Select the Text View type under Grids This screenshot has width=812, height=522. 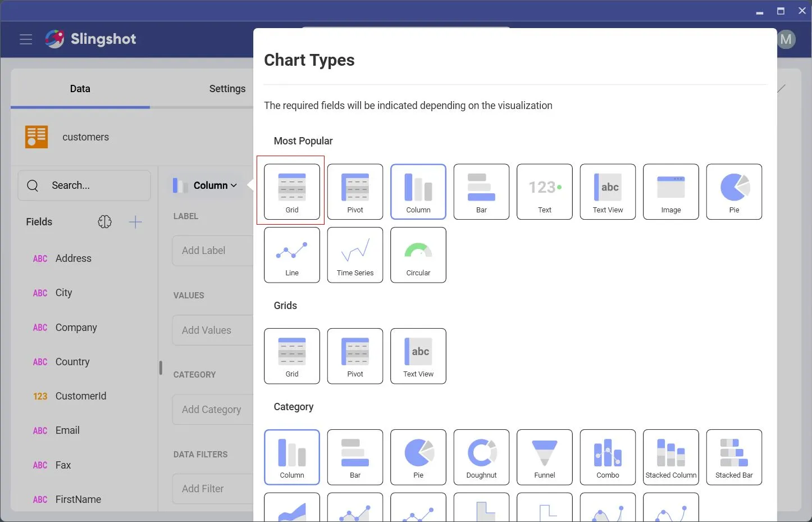(418, 356)
